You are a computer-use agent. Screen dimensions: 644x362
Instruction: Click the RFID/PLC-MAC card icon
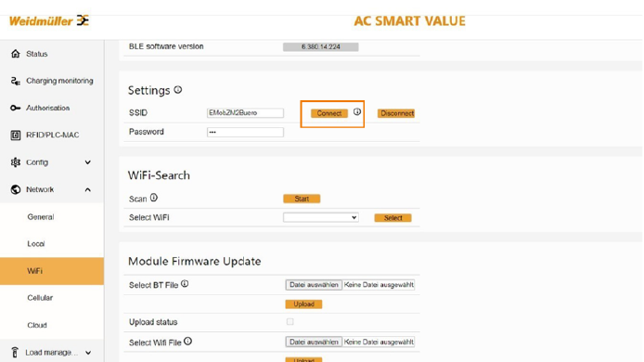[16, 136]
